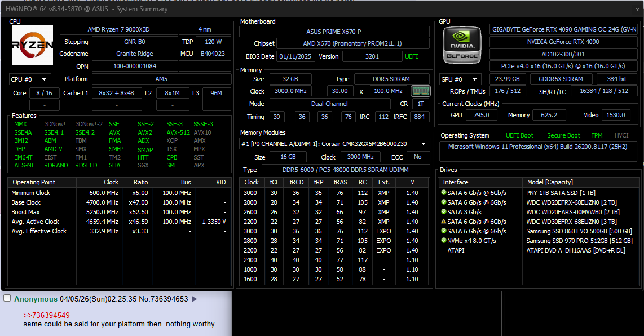Click the green memory module icon
644x336 pixels.
(420, 91)
